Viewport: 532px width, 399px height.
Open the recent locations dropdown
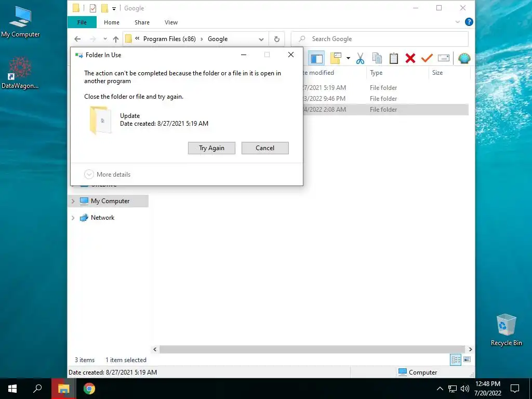105,39
